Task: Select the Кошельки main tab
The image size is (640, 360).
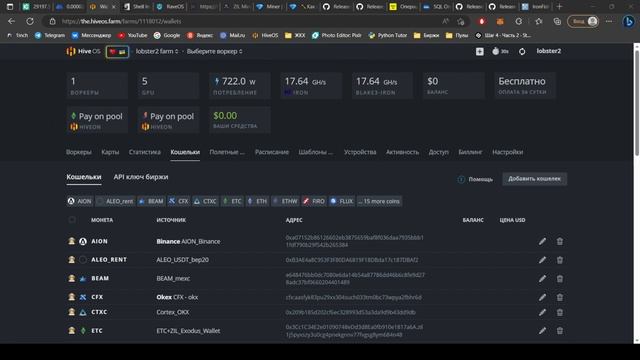Action: point(185,152)
